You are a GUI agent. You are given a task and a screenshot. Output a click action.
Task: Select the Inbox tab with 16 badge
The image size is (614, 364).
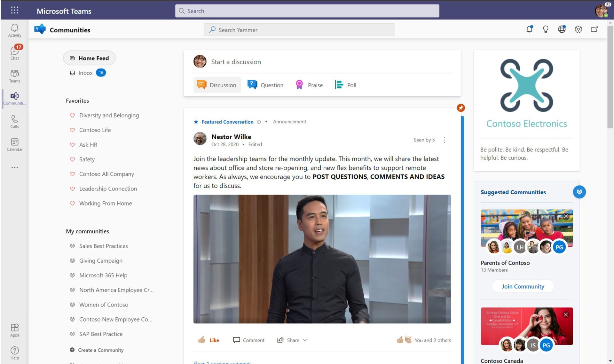[86, 72]
